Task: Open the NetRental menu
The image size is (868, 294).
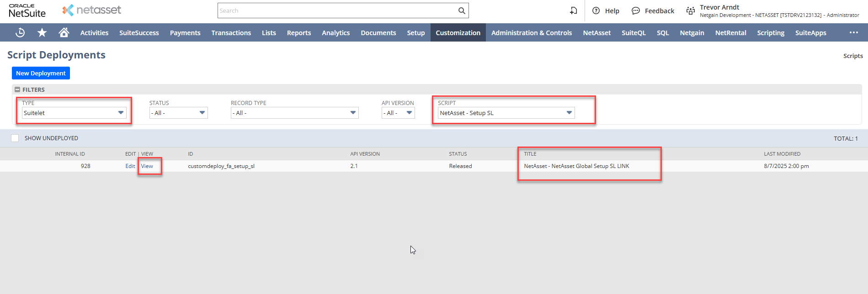Action: [x=731, y=32]
